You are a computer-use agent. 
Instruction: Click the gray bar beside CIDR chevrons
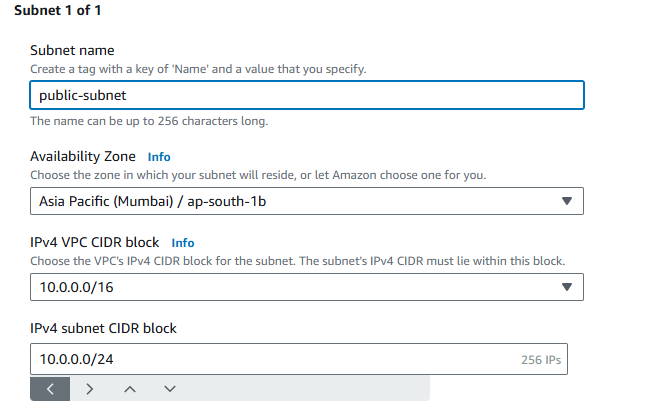point(310,389)
